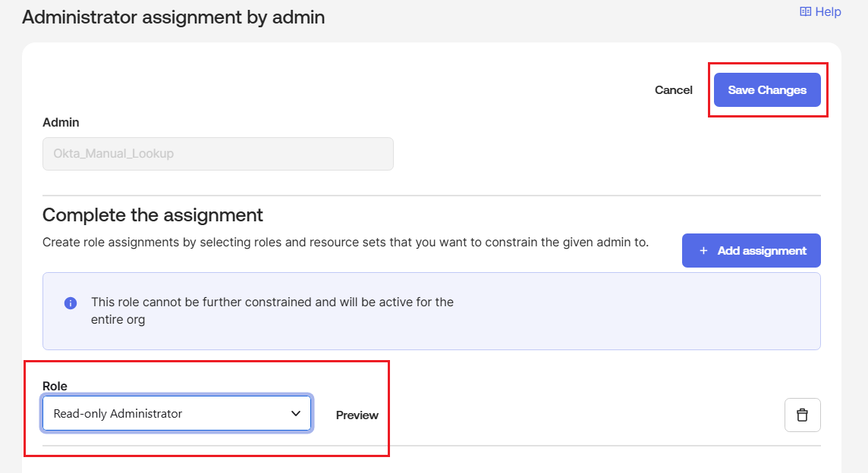Open the Read-only Administrator role selector

tap(177, 413)
